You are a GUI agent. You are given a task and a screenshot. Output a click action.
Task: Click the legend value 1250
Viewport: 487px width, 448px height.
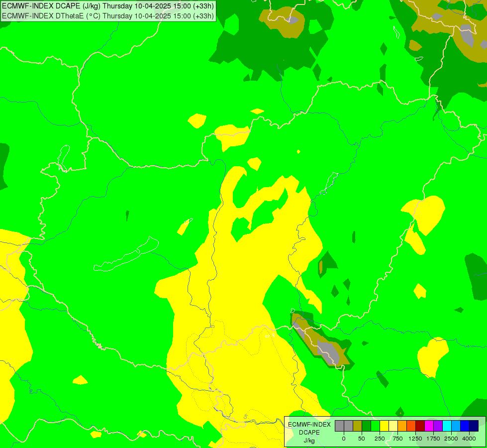click(415, 439)
